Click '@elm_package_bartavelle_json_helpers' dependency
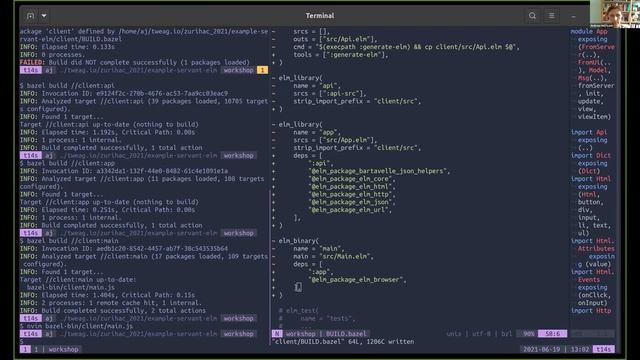 click(x=379, y=171)
